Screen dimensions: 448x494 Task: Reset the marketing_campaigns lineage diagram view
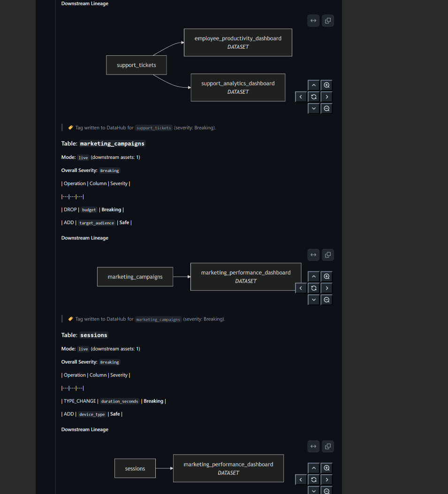coord(314,288)
